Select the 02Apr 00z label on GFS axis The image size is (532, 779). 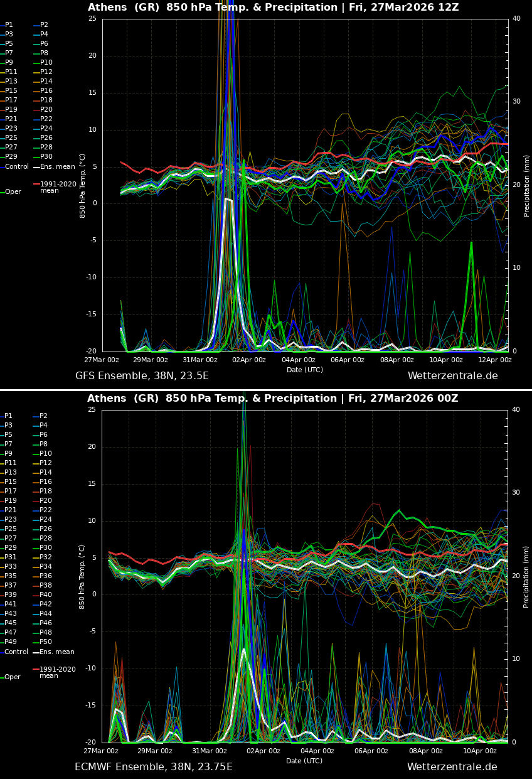click(x=249, y=360)
